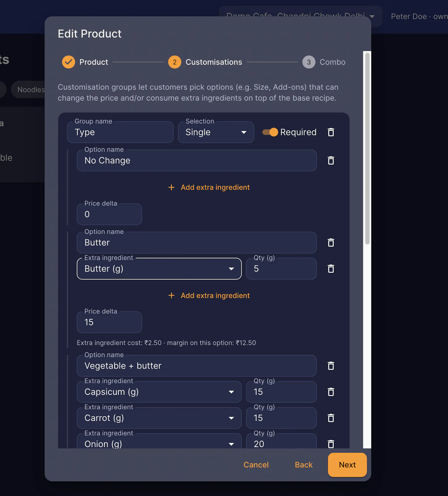Remove the Capsicum (g) ingredient row

click(x=331, y=392)
